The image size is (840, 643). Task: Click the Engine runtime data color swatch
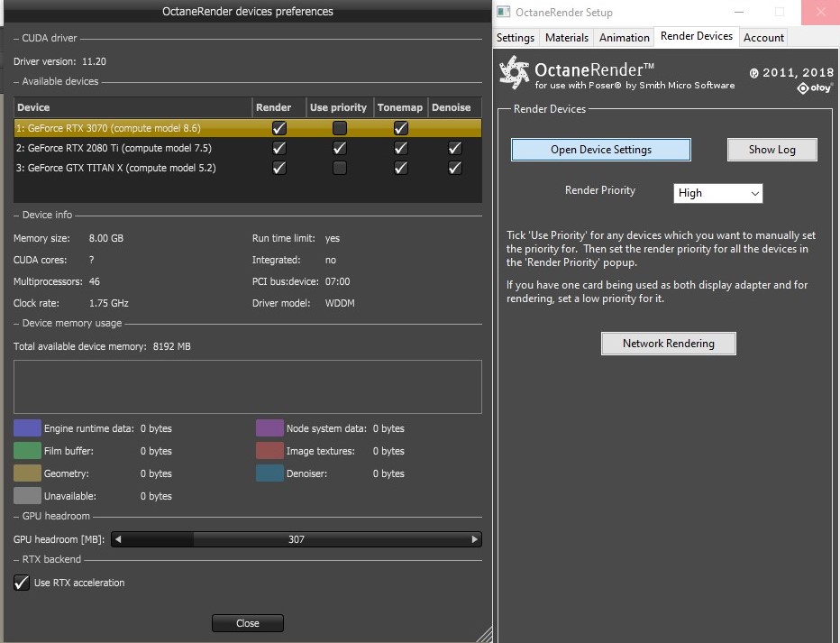27,428
